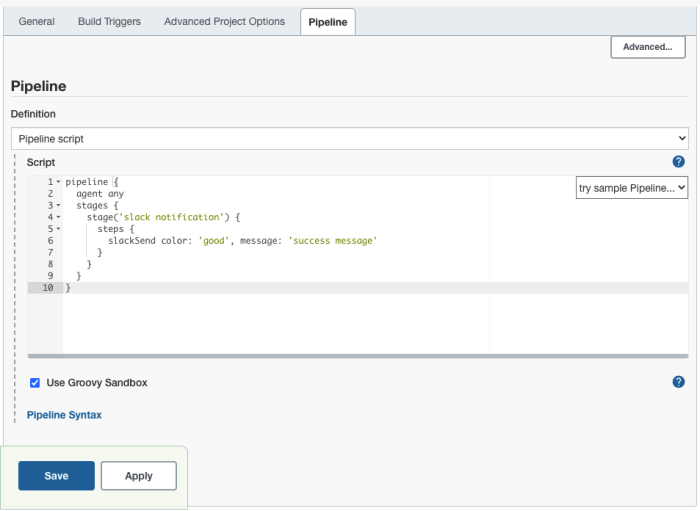Viewport: 700px width, 511px height.
Task: Open the Definition dropdown showing Pipeline script
Action: [x=350, y=138]
